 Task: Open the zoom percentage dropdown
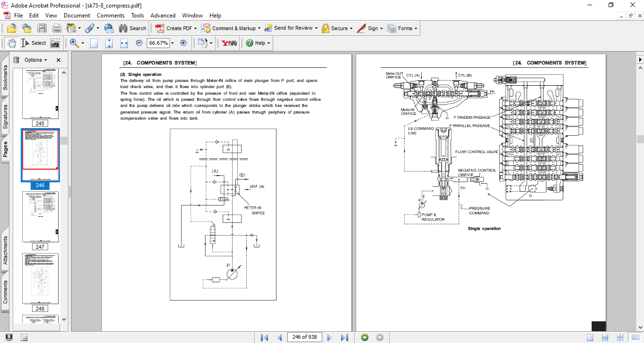point(172,43)
